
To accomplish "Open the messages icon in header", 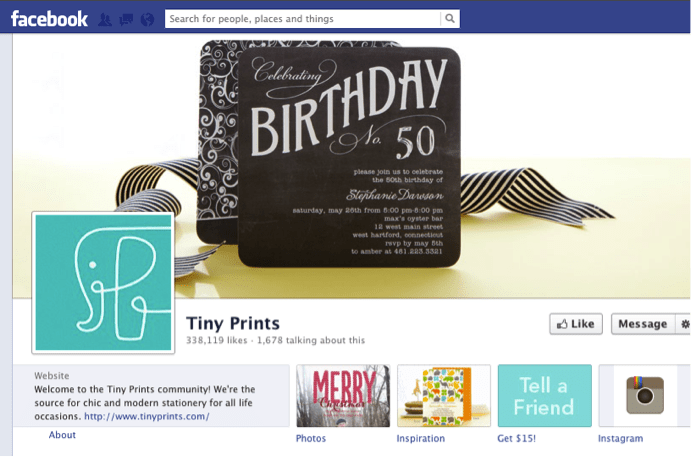I will [x=126, y=19].
